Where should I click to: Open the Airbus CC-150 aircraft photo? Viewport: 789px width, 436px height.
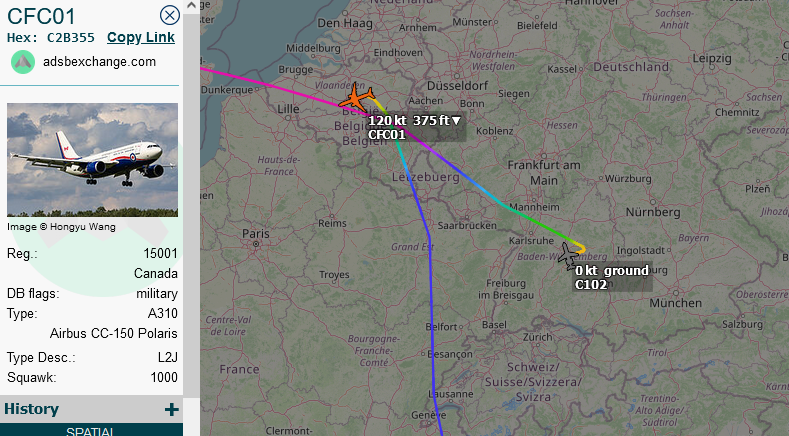93,160
